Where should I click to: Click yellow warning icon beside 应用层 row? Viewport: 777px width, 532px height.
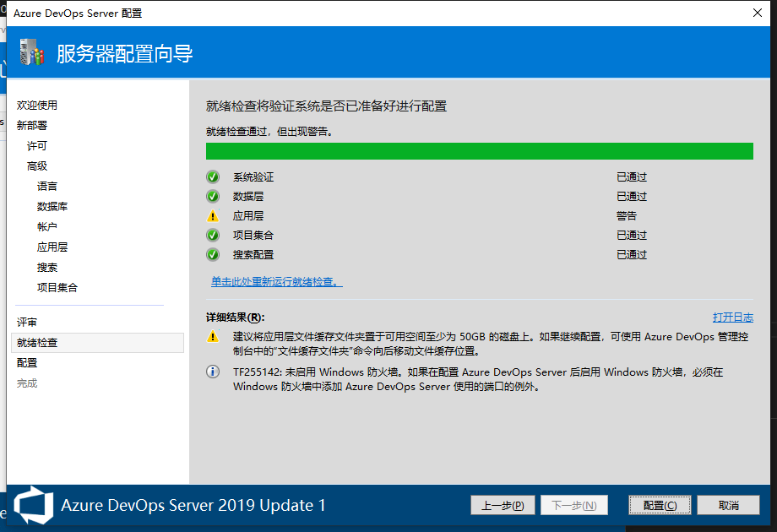coord(213,216)
